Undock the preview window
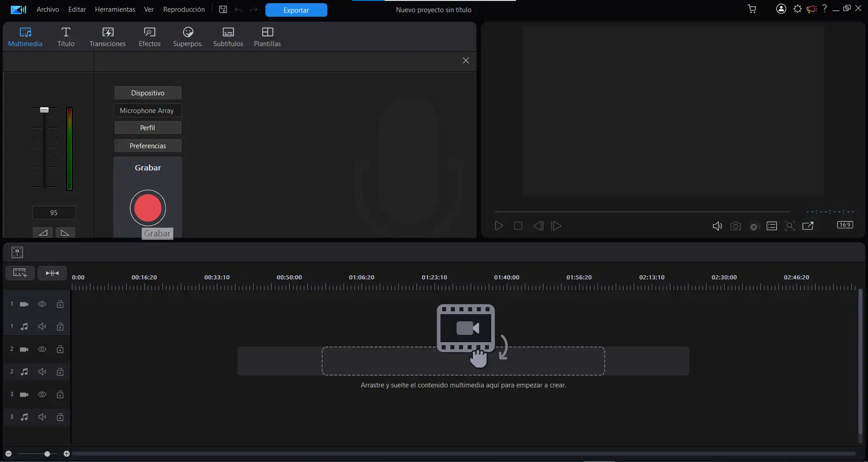This screenshot has height=462, width=868. point(808,226)
